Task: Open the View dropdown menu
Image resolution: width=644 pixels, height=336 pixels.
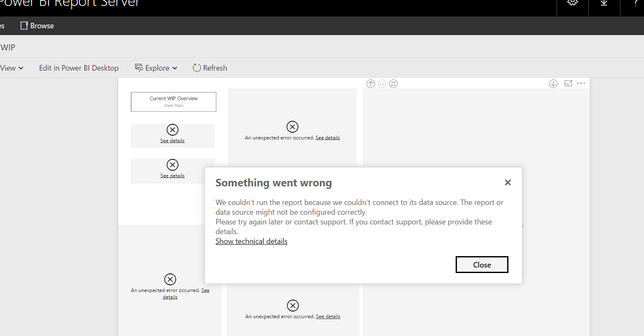Action: pyautogui.click(x=11, y=68)
